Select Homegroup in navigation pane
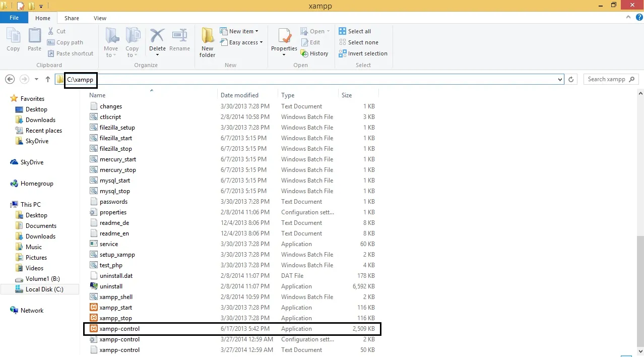 [32, 184]
